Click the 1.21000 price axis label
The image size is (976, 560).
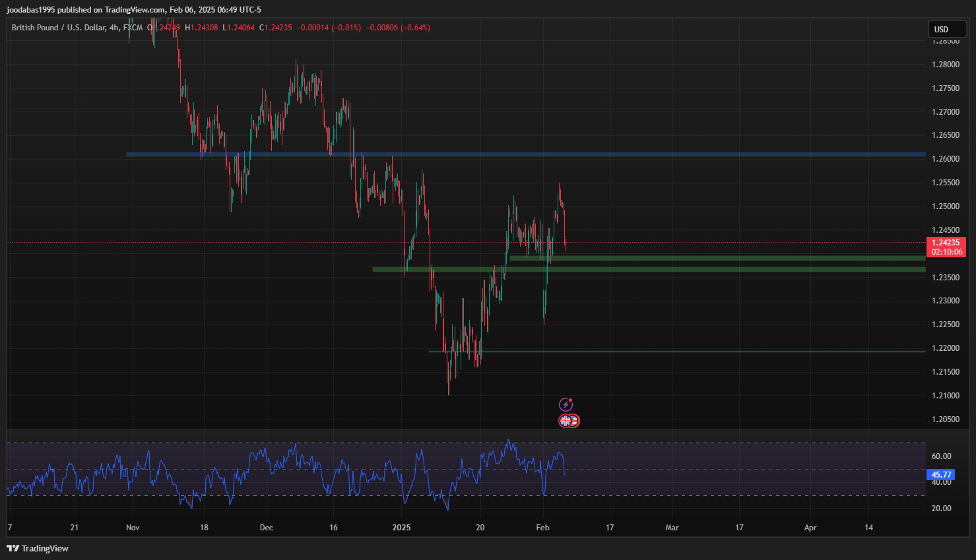point(945,396)
